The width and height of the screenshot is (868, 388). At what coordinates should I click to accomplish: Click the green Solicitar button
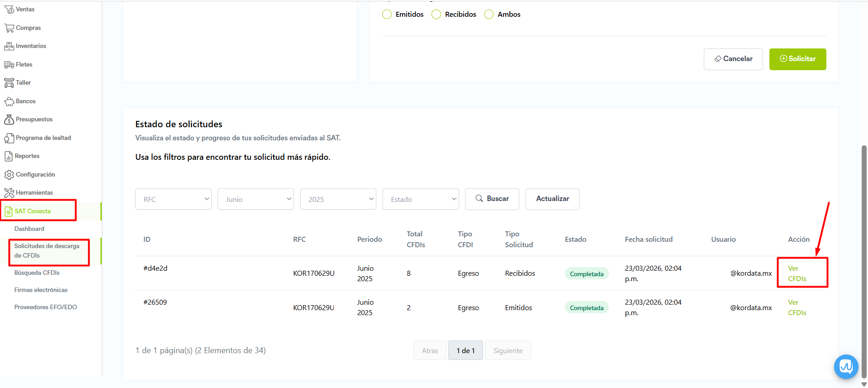(797, 59)
